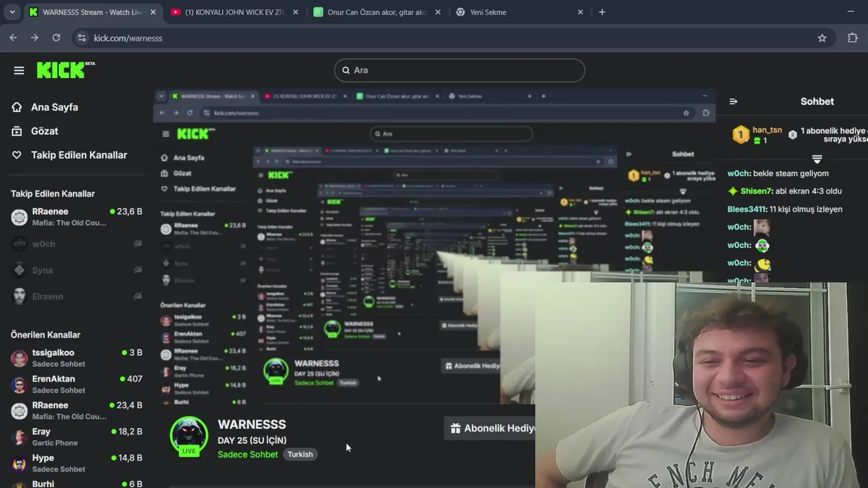The height and width of the screenshot is (488, 868).
Task: Open EronAktan recommended channel
Action: 77,384
